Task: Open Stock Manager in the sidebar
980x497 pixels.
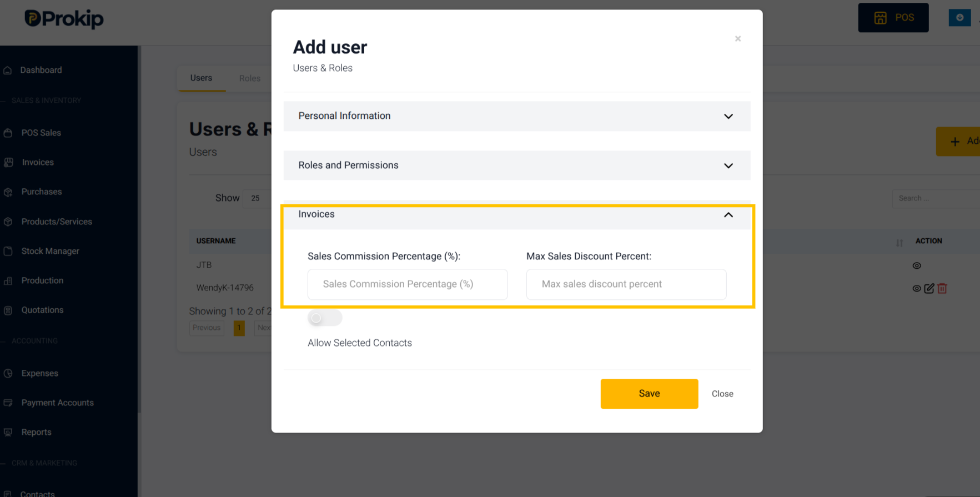Action: 50,251
